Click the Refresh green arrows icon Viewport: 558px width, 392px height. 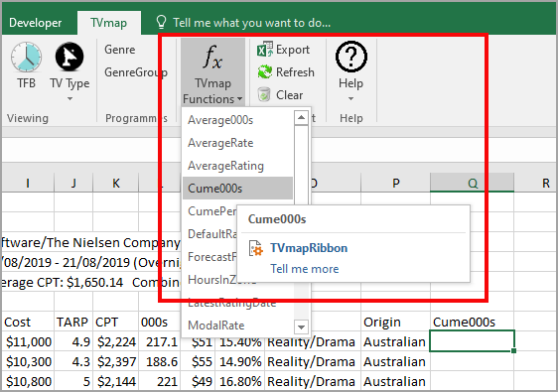pyautogui.click(x=265, y=72)
